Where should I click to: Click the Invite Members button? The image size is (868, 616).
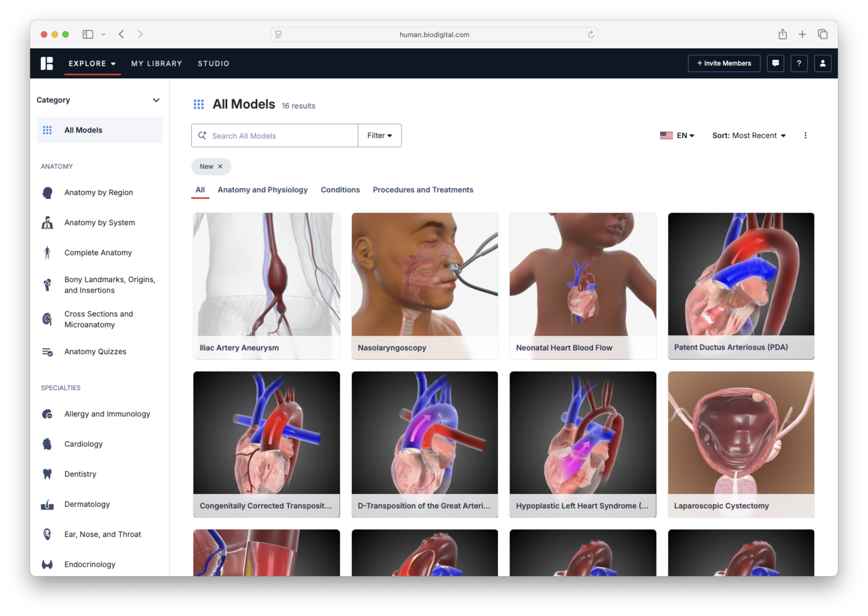click(x=724, y=63)
